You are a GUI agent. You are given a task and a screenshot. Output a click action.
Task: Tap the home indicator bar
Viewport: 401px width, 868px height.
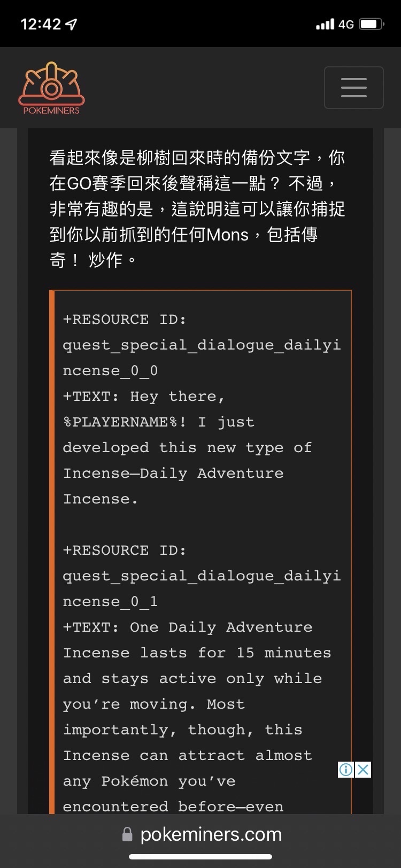[200, 857]
